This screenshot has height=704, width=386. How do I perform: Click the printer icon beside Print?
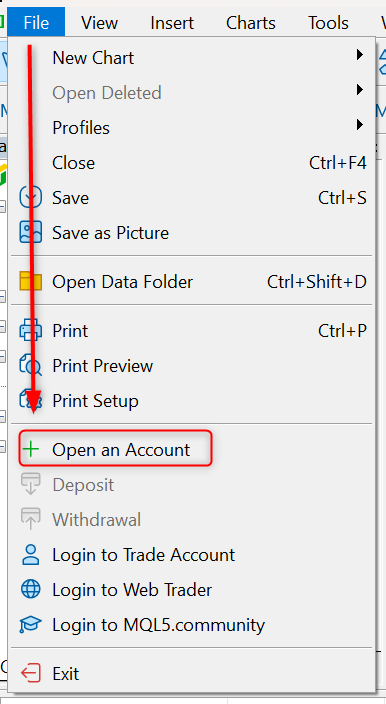[x=31, y=331]
